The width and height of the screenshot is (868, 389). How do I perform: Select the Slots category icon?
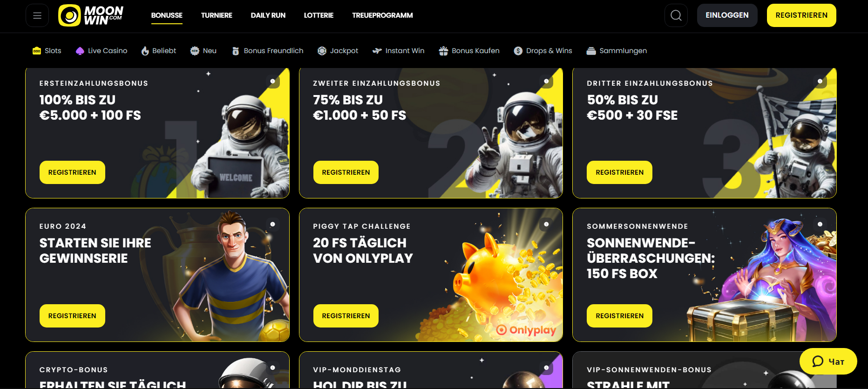coord(37,51)
